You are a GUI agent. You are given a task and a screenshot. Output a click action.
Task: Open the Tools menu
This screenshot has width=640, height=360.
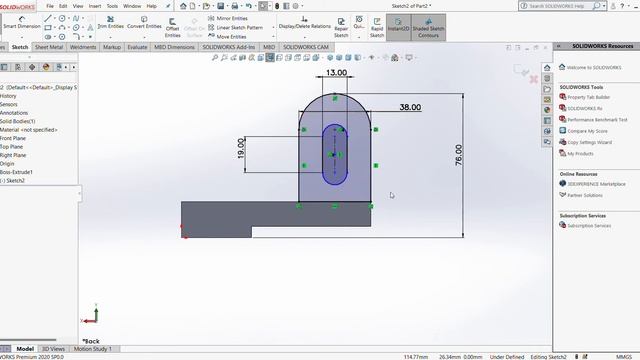coord(112,6)
